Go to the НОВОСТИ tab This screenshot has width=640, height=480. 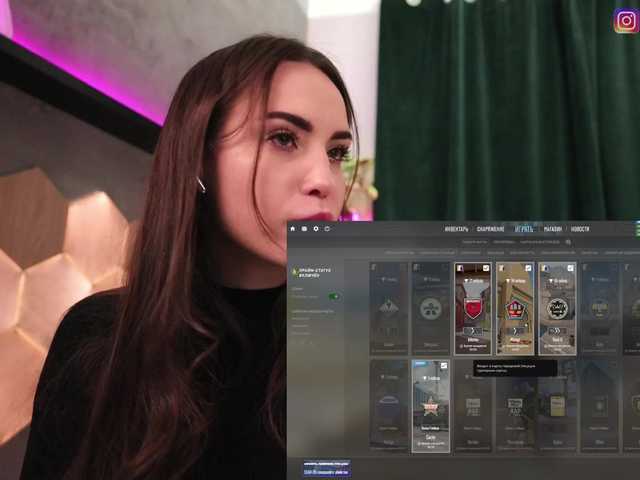coord(580,229)
